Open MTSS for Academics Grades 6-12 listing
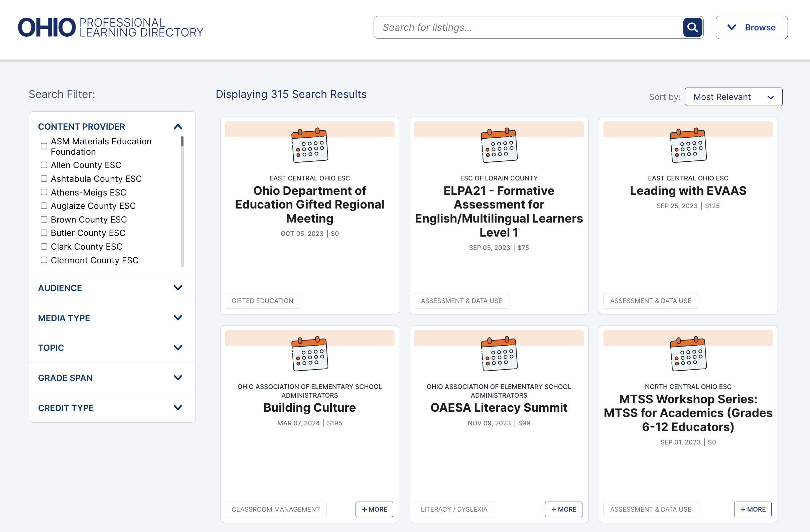The height and width of the screenshot is (532, 810). click(688, 413)
